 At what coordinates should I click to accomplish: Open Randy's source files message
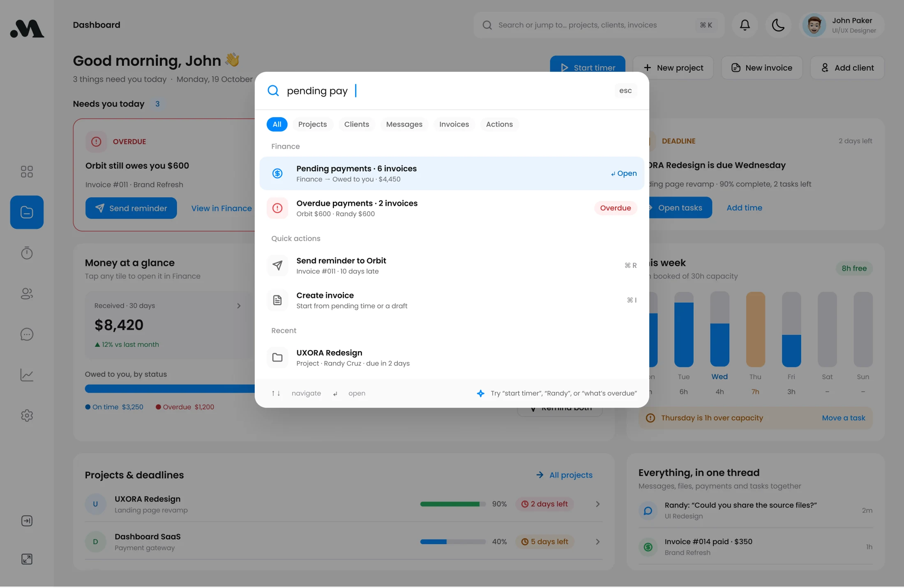pos(755,510)
